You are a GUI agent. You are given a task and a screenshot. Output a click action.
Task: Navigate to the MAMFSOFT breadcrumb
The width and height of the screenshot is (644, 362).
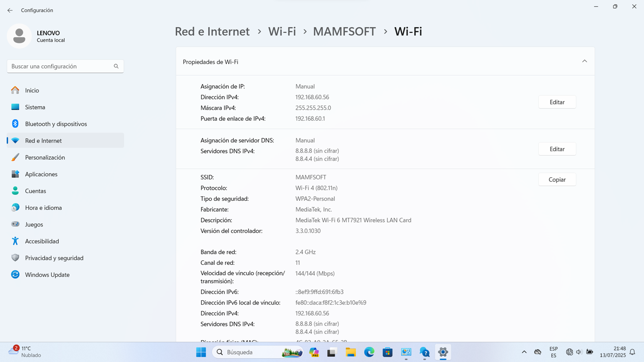[x=344, y=31]
